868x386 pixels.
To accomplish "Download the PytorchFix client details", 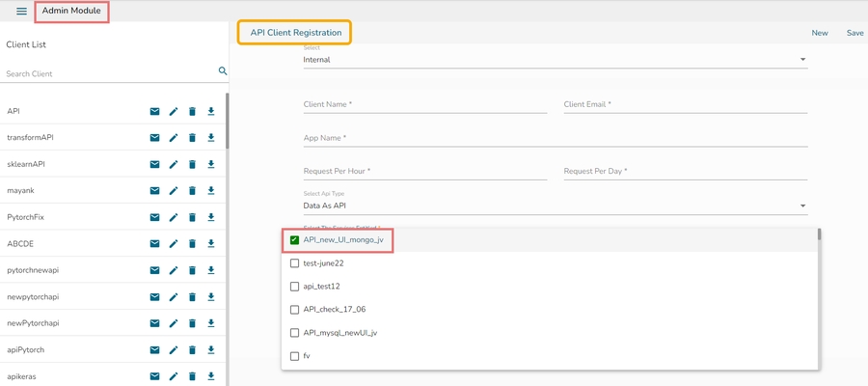I will click(x=211, y=217).
